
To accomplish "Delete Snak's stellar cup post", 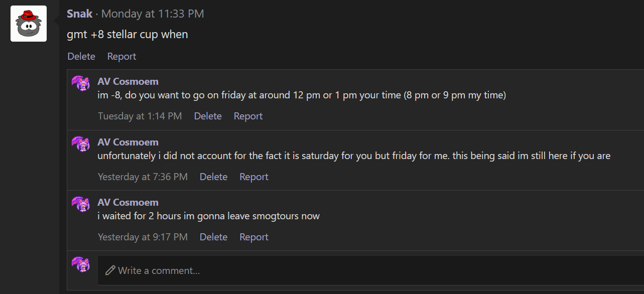I will click(81, 56).
